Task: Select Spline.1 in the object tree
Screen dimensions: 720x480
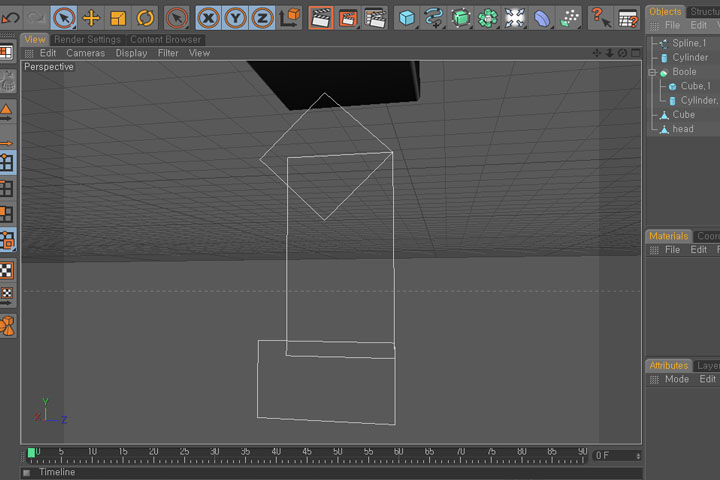Action: pyautogui.click(x=689, y=43)
